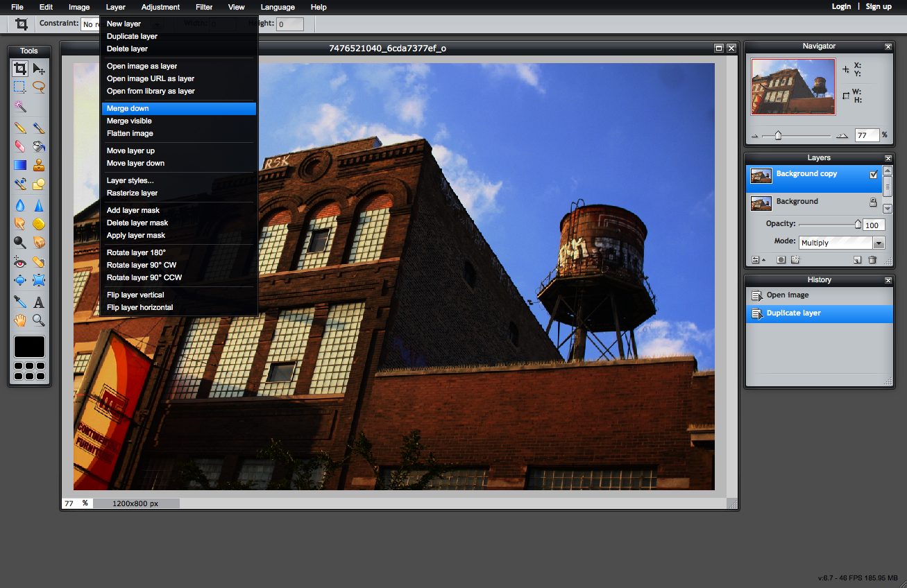Select Open image history state
This screenshot has width=907, height=588.
(819, 295)
